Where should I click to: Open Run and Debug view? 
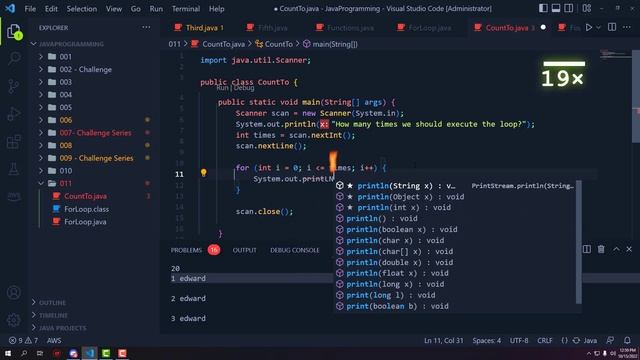[x=14, y=114]
